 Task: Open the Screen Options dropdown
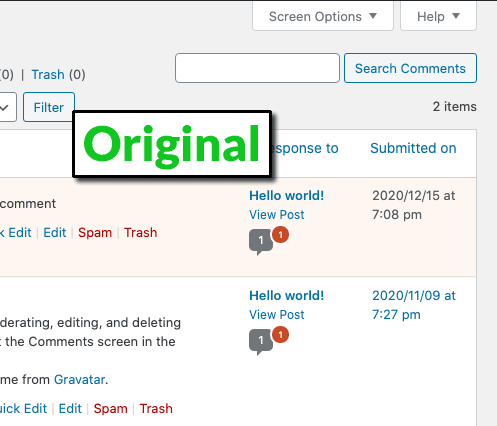(x=323, y=16)
